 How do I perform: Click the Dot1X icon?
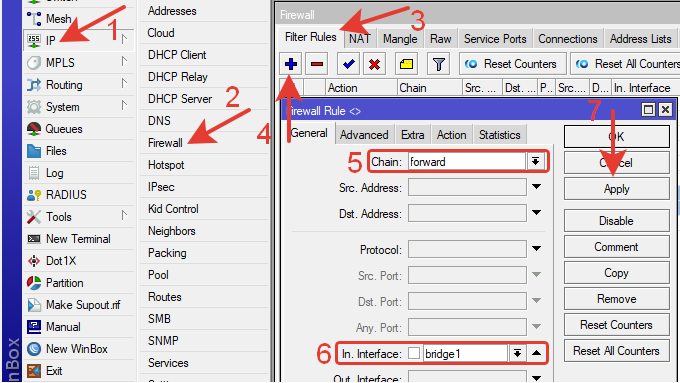tap(34, 261)
